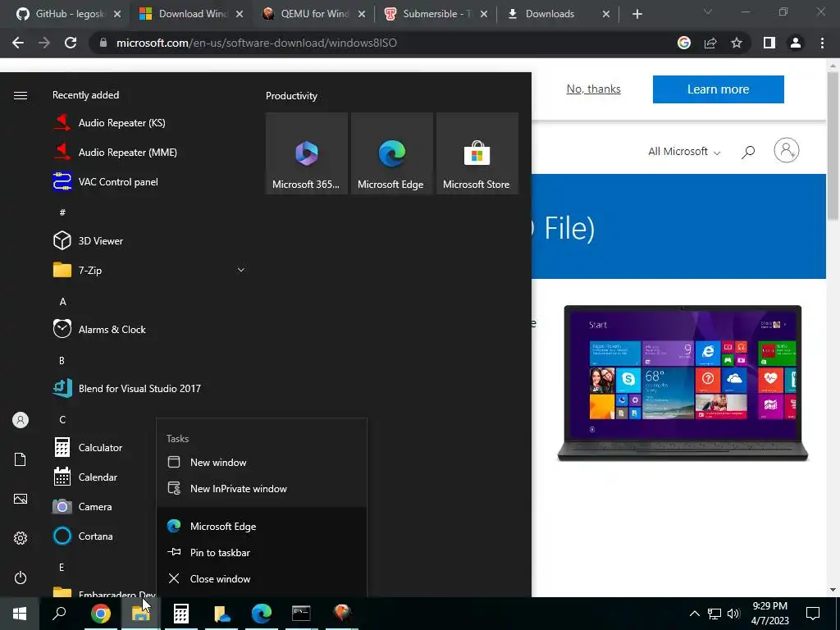
Task: Switch to GitHub - legosk tab
Action: tap(69, 14)
